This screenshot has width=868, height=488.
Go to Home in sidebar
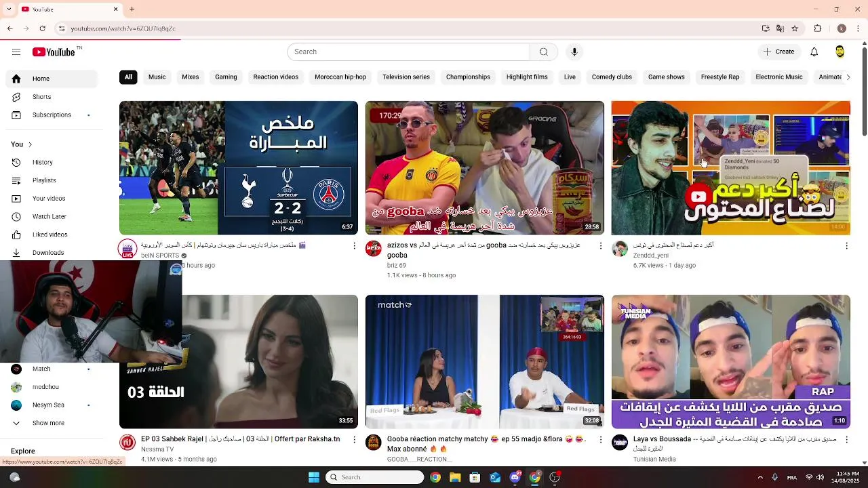52,79
